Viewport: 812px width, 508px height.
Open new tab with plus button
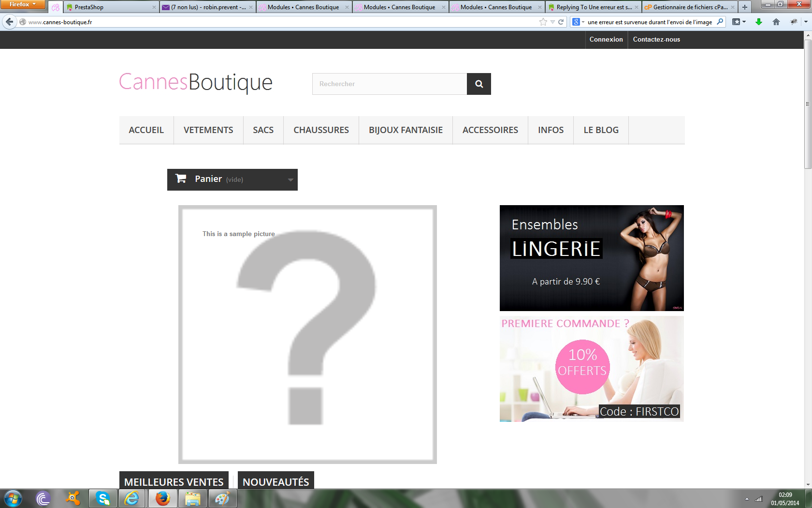point(745,7)
